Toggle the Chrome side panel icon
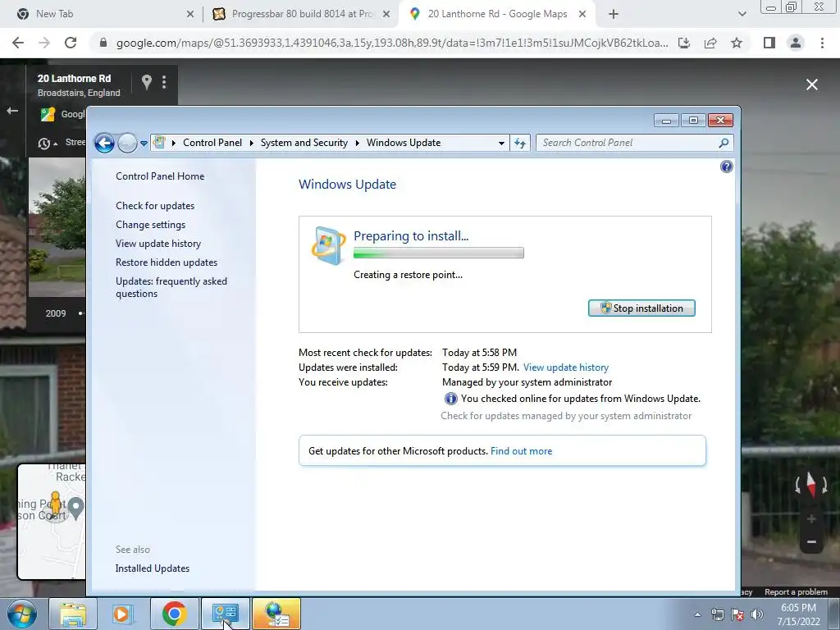840x630 pixels. (x=769, y=43)
